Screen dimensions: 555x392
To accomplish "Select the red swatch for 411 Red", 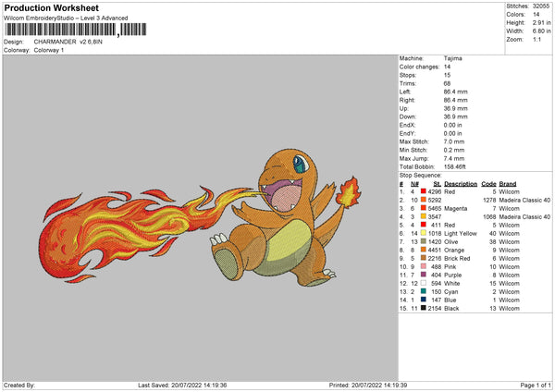I will (424, 225).
